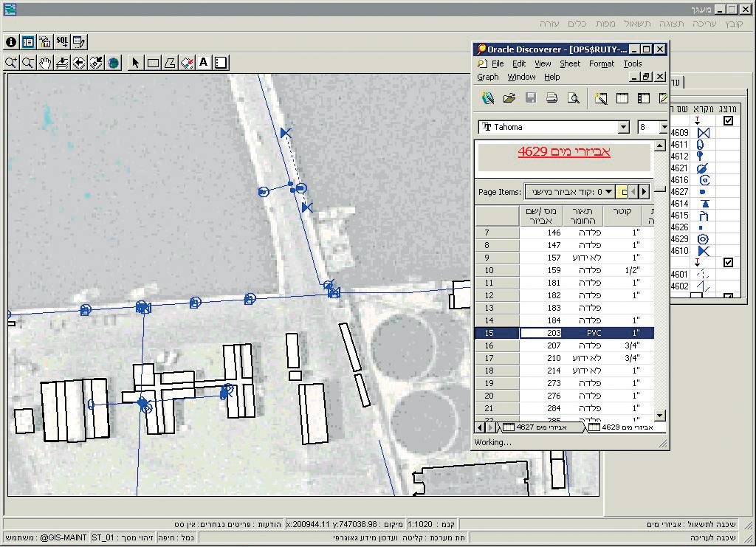
Task: Open the Tahoma font dropdown
Action: tap(623, 127)
